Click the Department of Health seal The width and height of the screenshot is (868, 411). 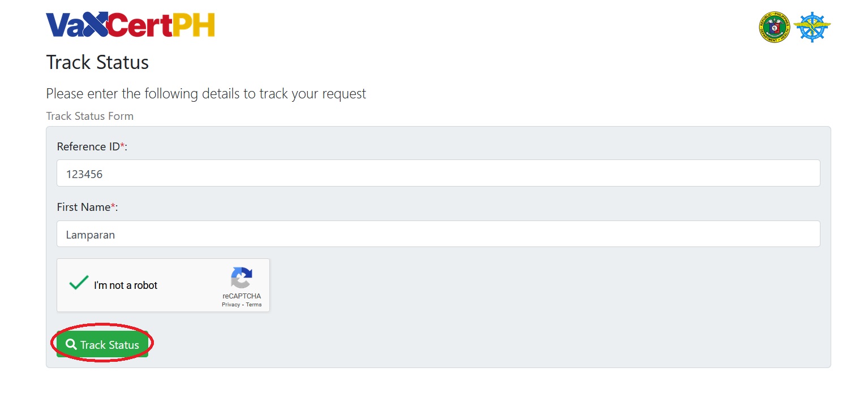pyautogui.click(x=774, y=27)
